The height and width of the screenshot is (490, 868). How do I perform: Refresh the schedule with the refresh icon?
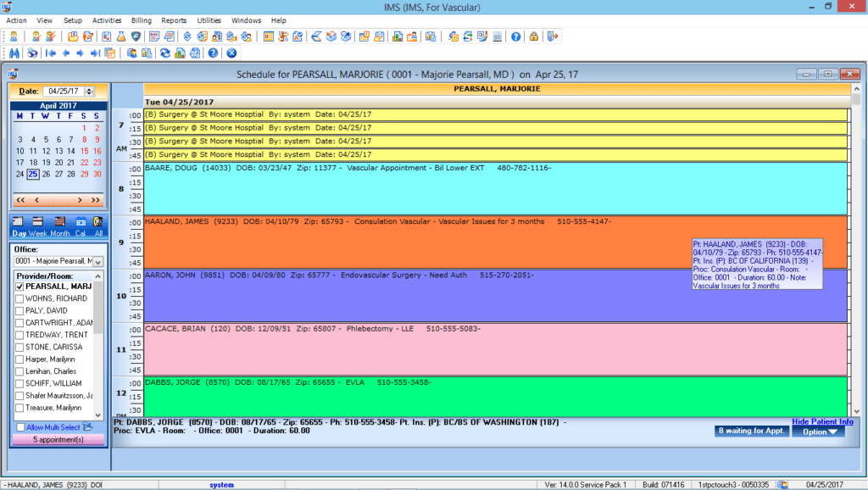click(164, 53)
